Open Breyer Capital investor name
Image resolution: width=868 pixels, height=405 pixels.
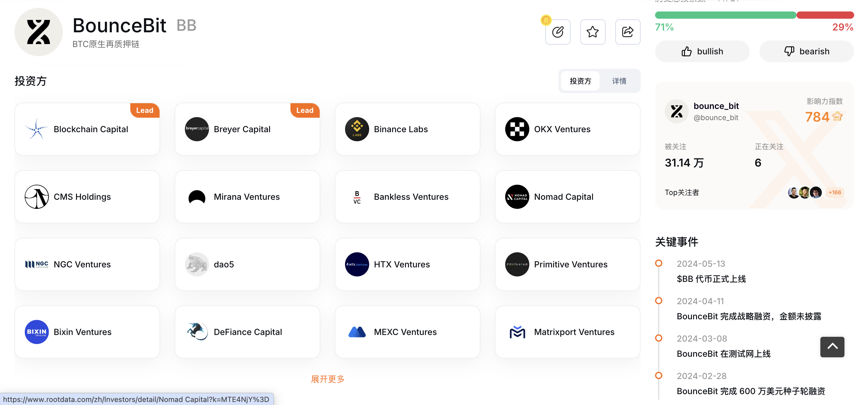point(242,129)
